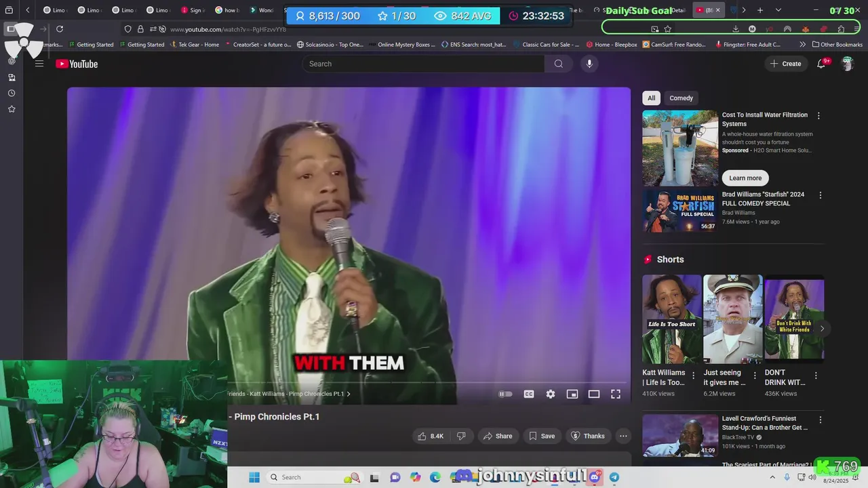The width and height of the screenshot is (868, 488).
Task: Open a new browser tab with plus
Action: [760, 10]
